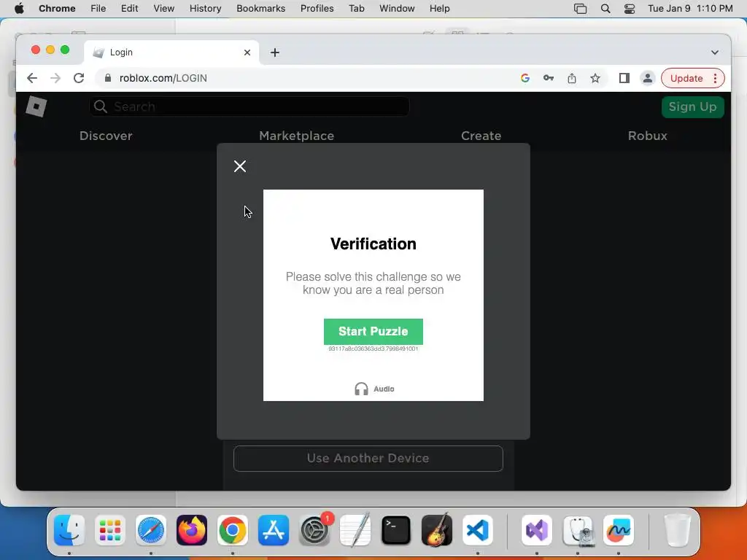
Task: Open the Edit menu
Action: (x=129, y=9)
